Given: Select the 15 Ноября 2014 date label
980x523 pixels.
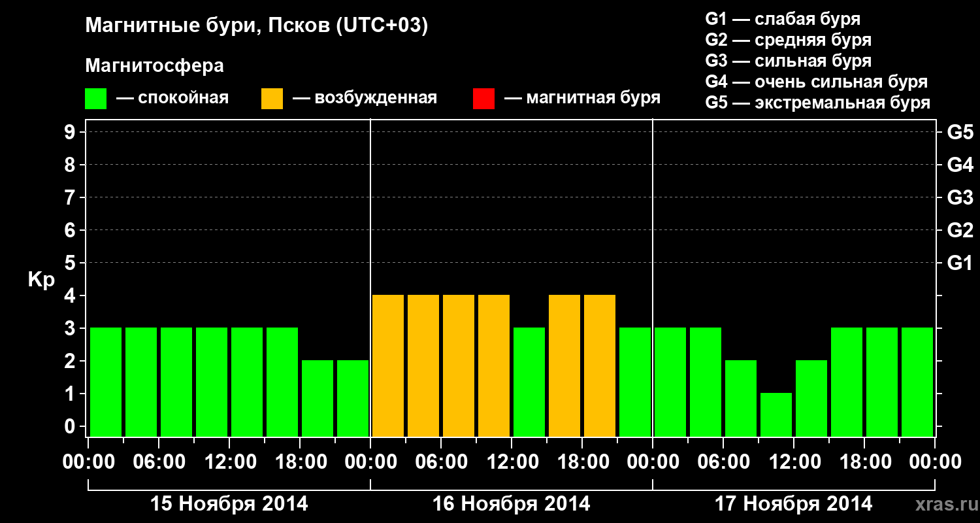Looking at the screenshot, I should [229, 504].
